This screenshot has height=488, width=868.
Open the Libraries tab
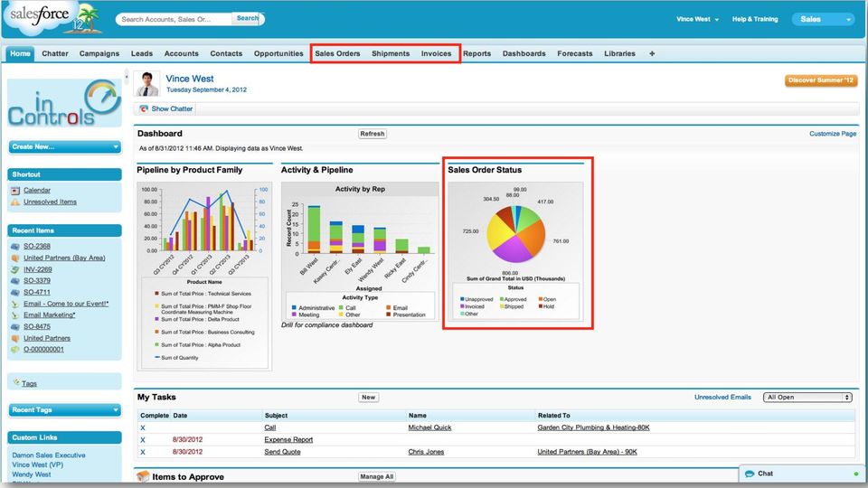[x=619, y=53]
